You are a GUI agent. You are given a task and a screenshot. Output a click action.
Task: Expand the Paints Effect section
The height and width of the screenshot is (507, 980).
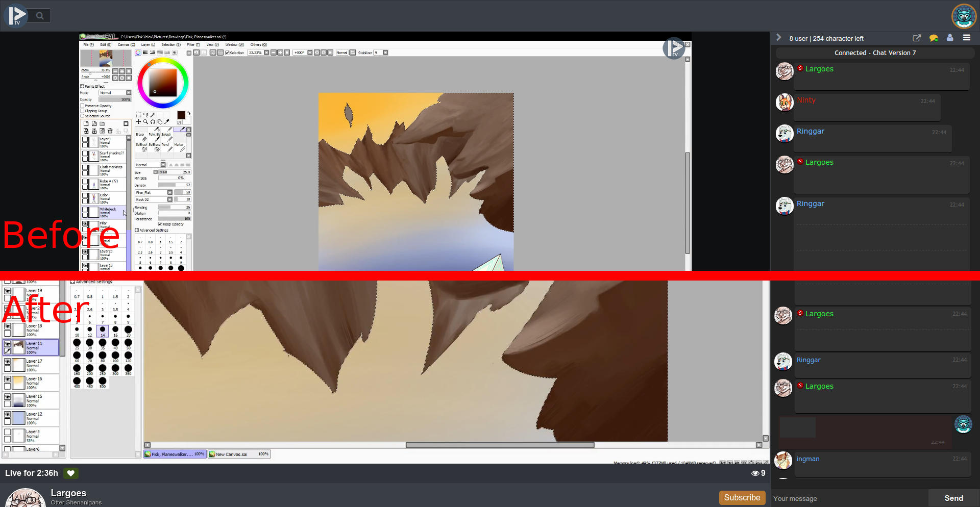(82, 86)
